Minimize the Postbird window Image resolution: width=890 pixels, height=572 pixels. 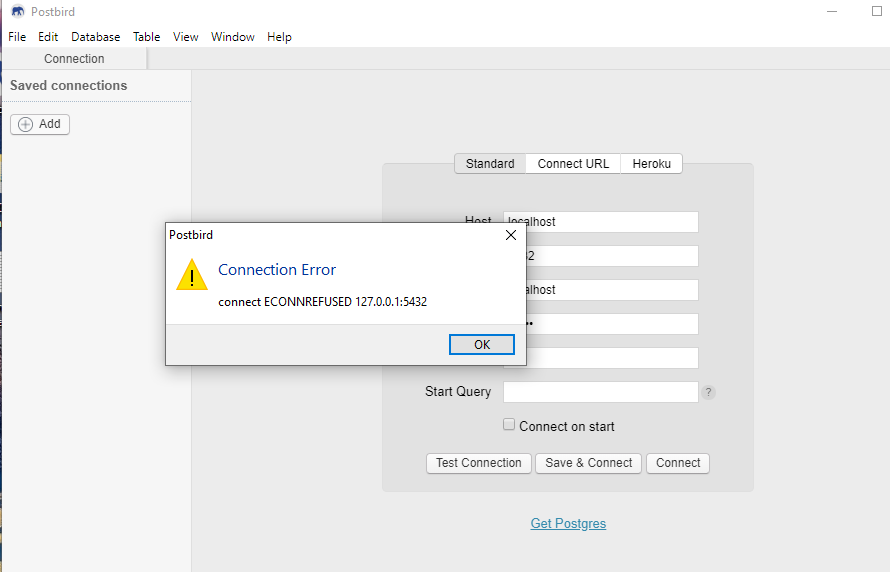832,11
